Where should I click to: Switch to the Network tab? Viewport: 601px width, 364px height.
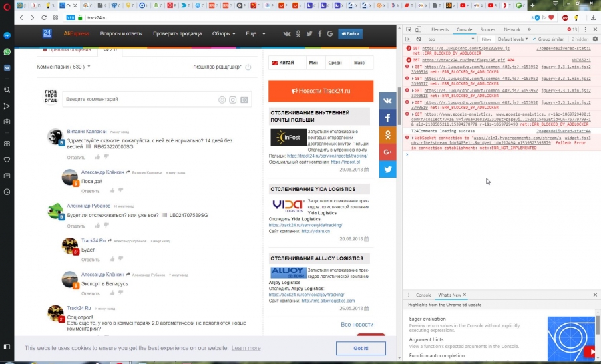pos(512,29)
